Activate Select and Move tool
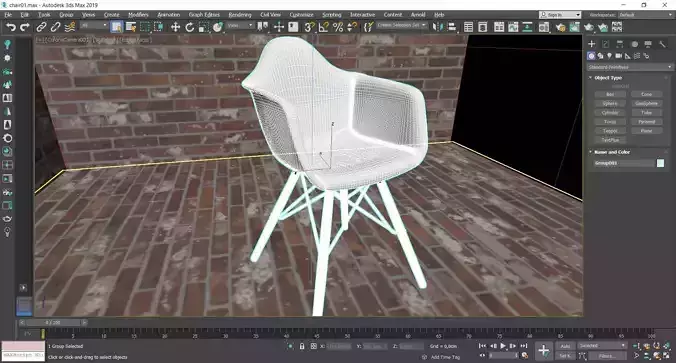Viewport: 676px width, 363px height. coord(175,27)
